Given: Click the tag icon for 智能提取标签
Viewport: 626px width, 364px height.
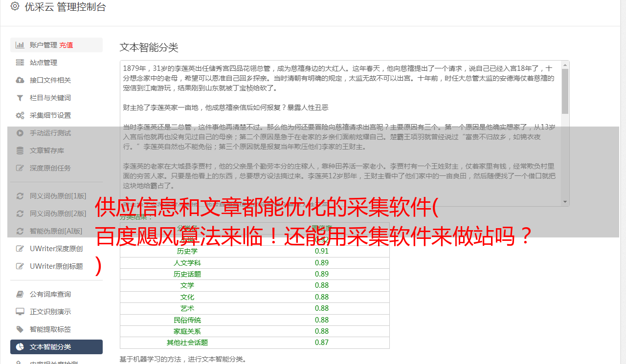Looking at the screenshot, I should click(20, 329).
